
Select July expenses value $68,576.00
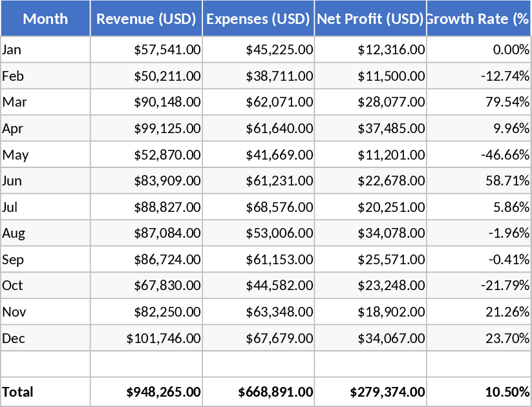point(279,207)
